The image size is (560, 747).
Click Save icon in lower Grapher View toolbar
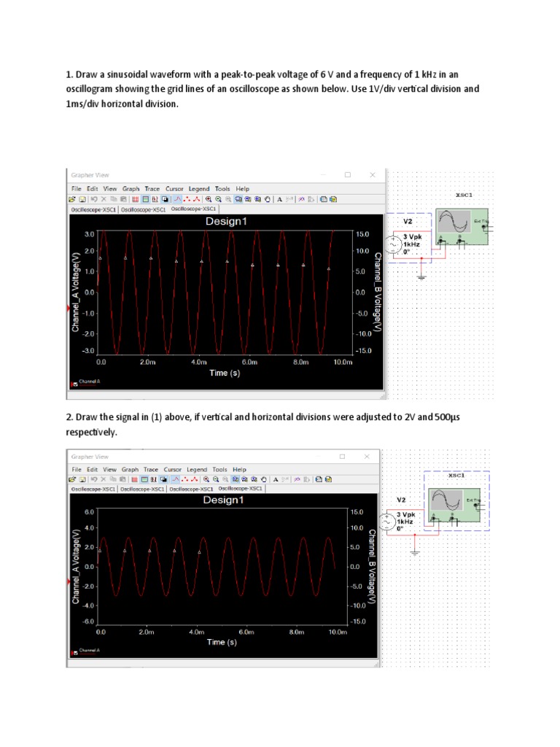pyautogui.click(x=82, y=479)
